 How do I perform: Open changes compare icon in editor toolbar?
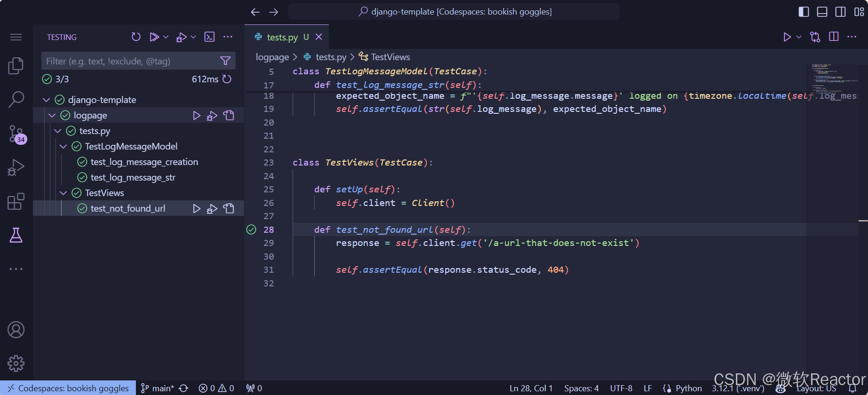pos(815,37)
